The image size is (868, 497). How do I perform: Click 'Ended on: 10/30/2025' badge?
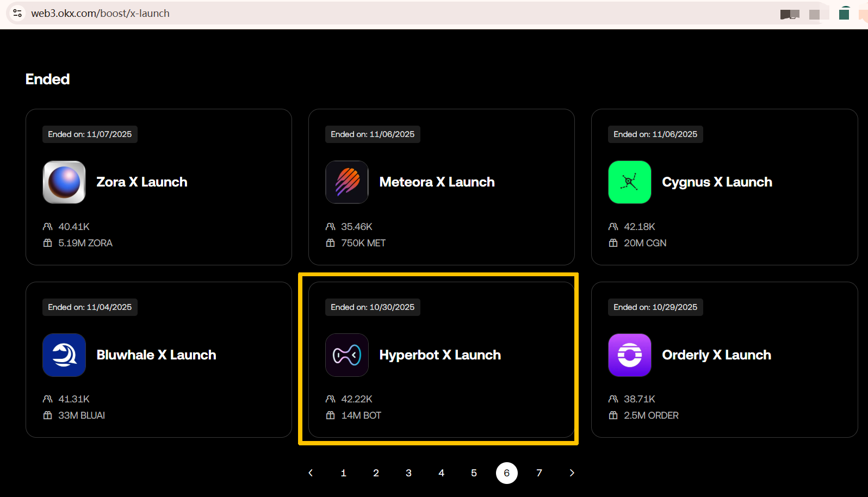pyautogui.click(x=373, y=307)
